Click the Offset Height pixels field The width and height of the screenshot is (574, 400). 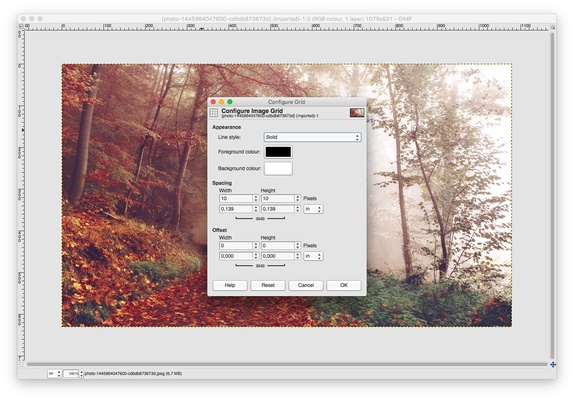coord(277,246)
